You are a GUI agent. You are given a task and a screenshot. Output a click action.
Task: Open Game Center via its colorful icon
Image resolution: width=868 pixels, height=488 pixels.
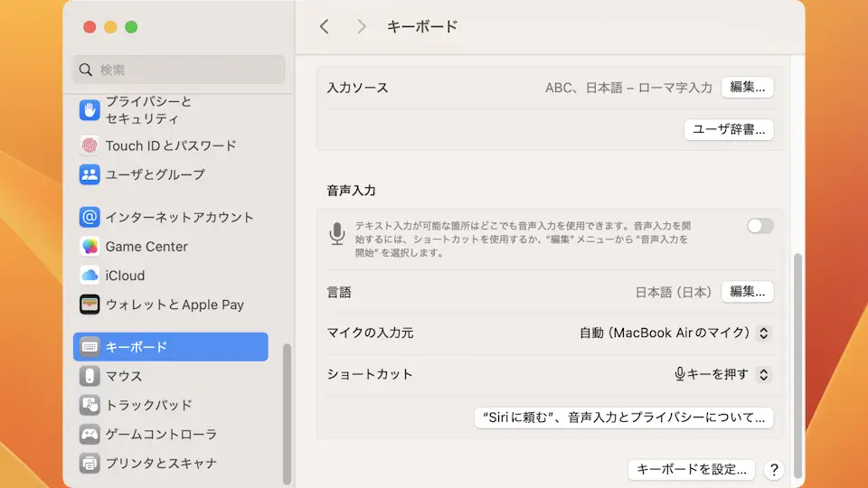(90, 247)
